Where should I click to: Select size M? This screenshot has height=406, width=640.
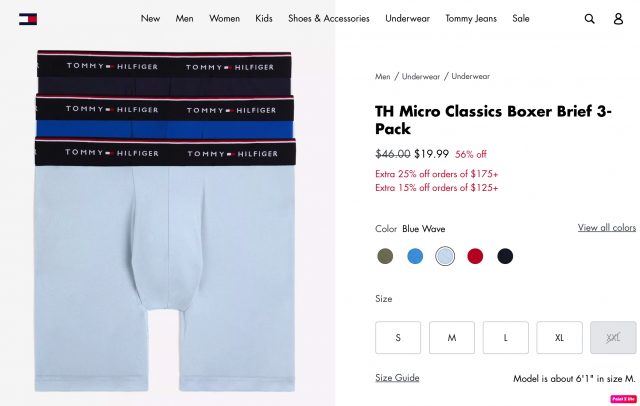(452, 337)
